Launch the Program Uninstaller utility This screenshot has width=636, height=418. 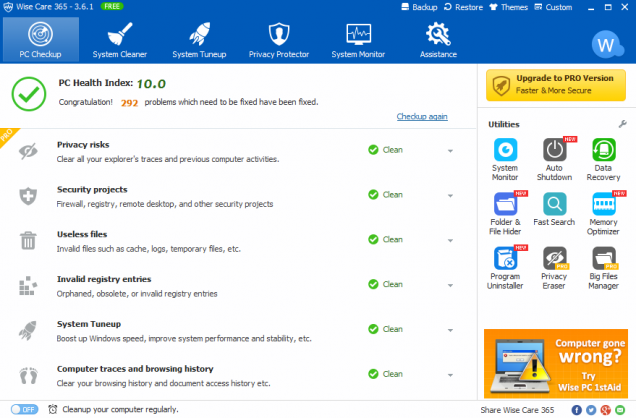(x=505, y=258)
